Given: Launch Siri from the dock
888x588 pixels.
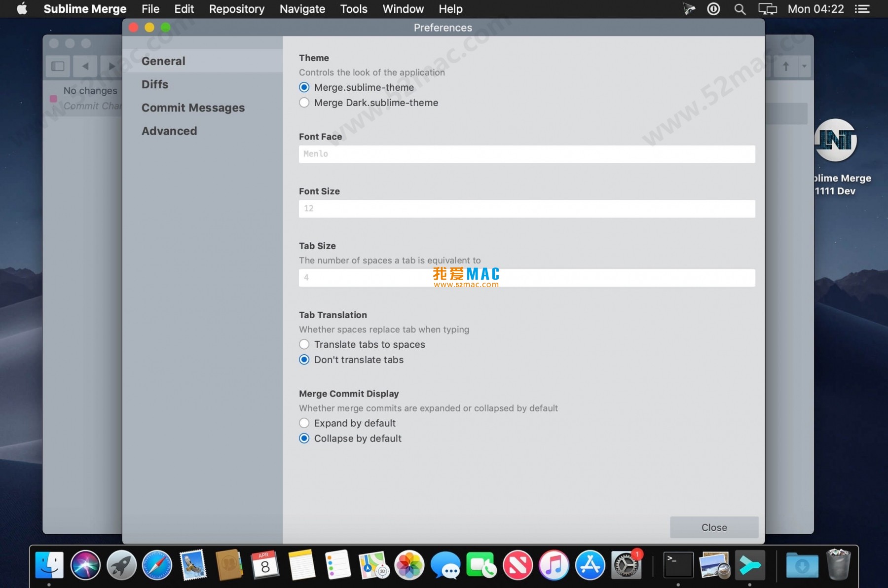Looking at the screenshot, I should point(85,565).
